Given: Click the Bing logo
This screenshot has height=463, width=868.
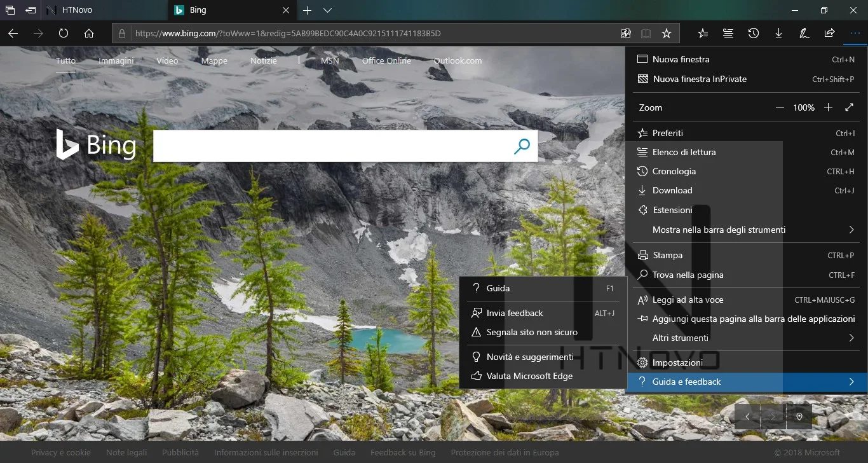Looking at the screenshot, I should [x=96, y=144].
